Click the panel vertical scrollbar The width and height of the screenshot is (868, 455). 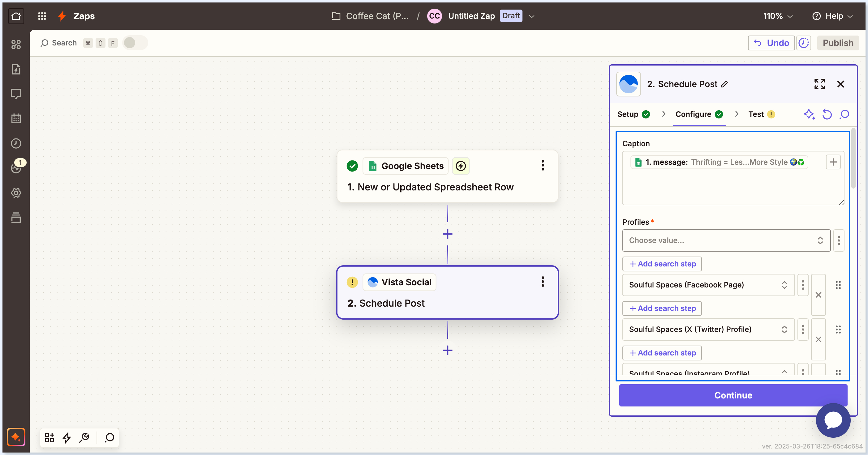(x=853, y=158)
